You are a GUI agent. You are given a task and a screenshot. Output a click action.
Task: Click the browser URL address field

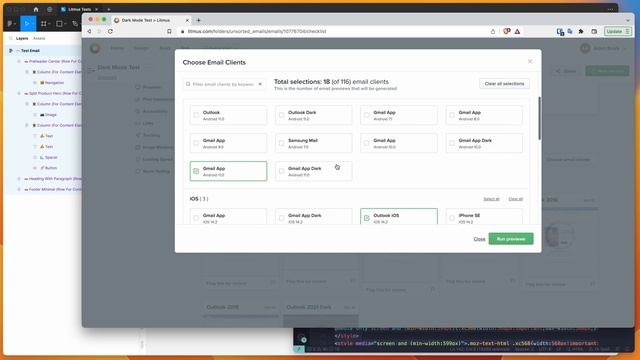pos(335,31)
